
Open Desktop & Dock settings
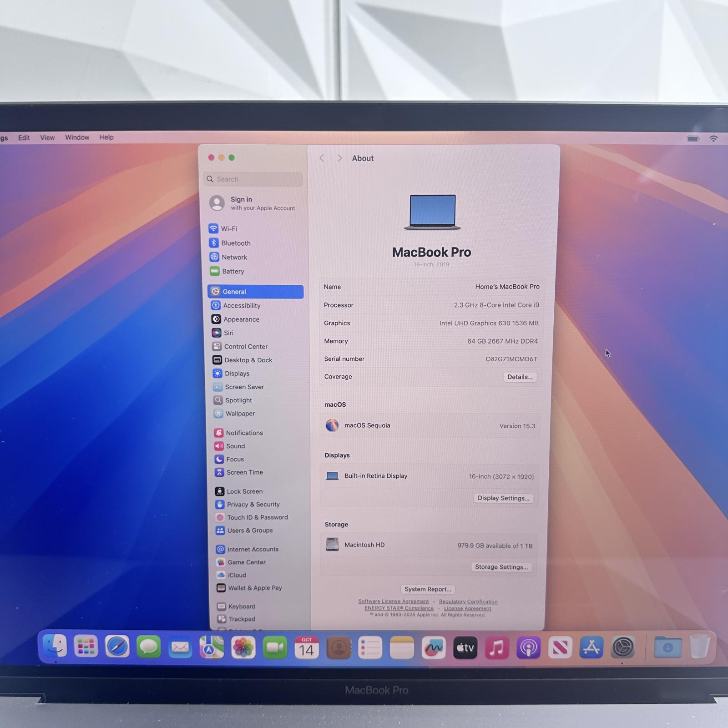(248, 360)
